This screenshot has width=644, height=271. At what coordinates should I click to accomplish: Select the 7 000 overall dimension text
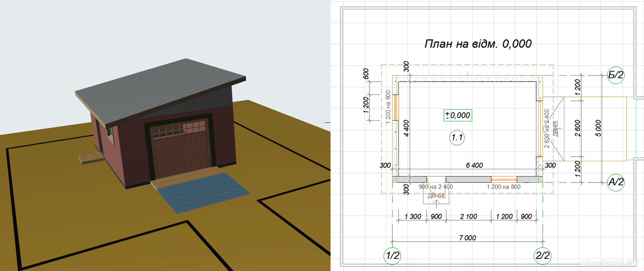467,238
